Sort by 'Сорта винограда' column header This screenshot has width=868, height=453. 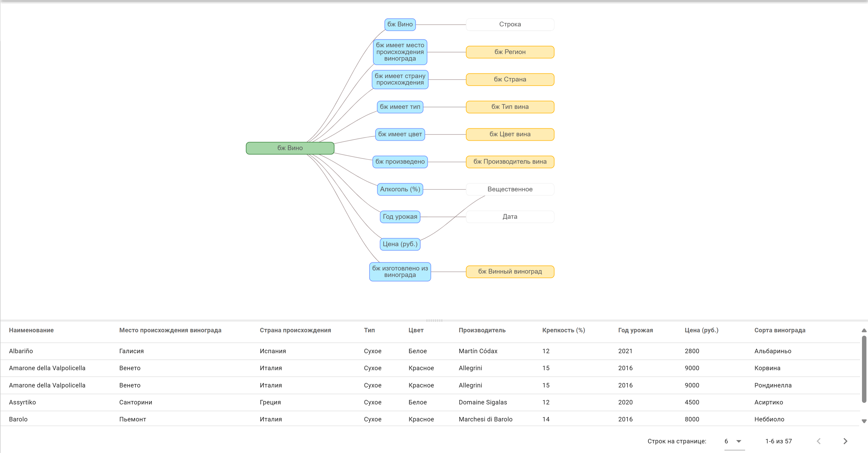[x=780, y=330]
